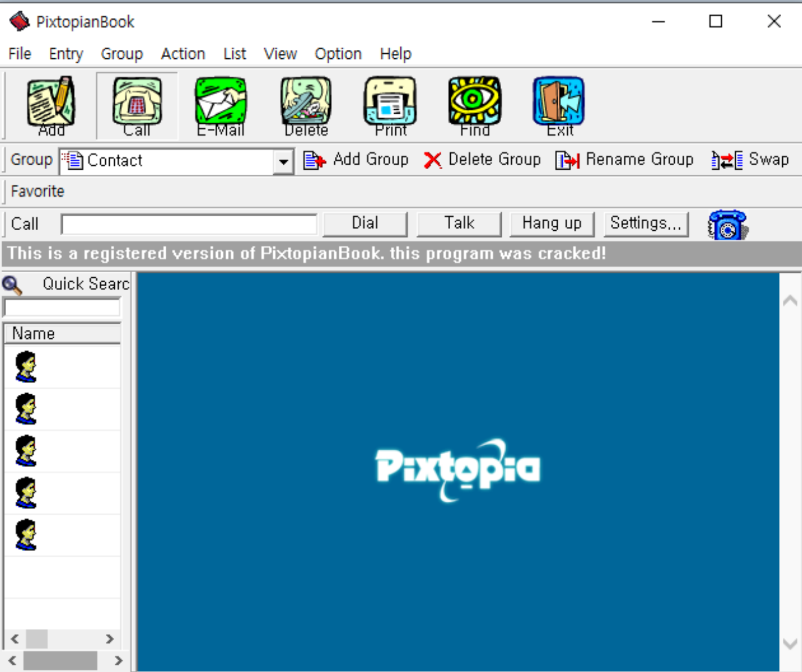Open the Group combo box dropdown arrow
This screenshot has width=802, height=672.
[283, 162]
